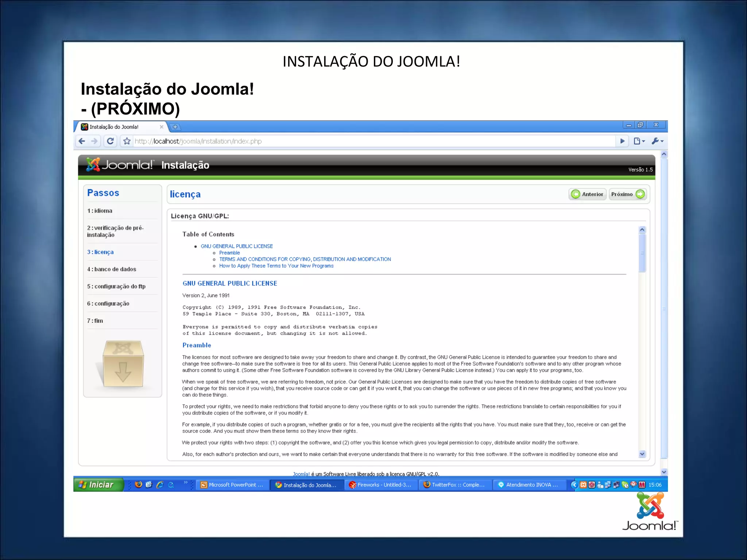This screenshot has height=560, width=747.
Task: Reload the page with the refresh icon
Action: coord(111,141)
